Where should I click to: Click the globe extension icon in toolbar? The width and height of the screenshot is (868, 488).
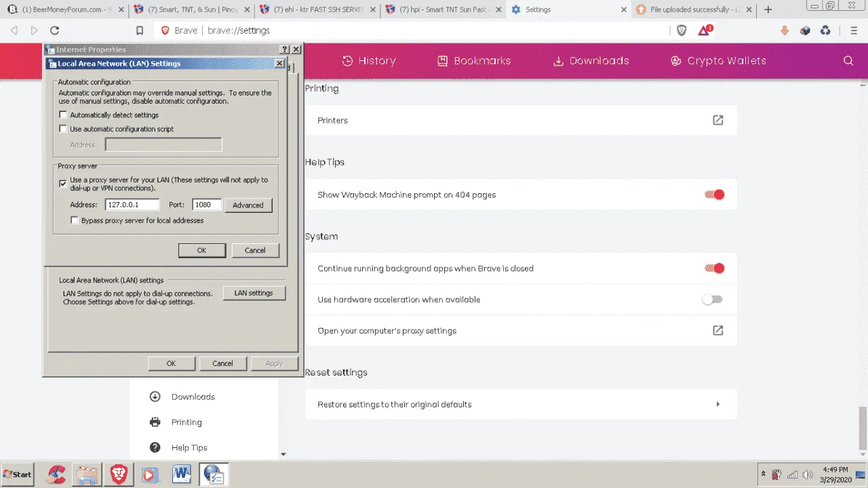coord(805,30)
